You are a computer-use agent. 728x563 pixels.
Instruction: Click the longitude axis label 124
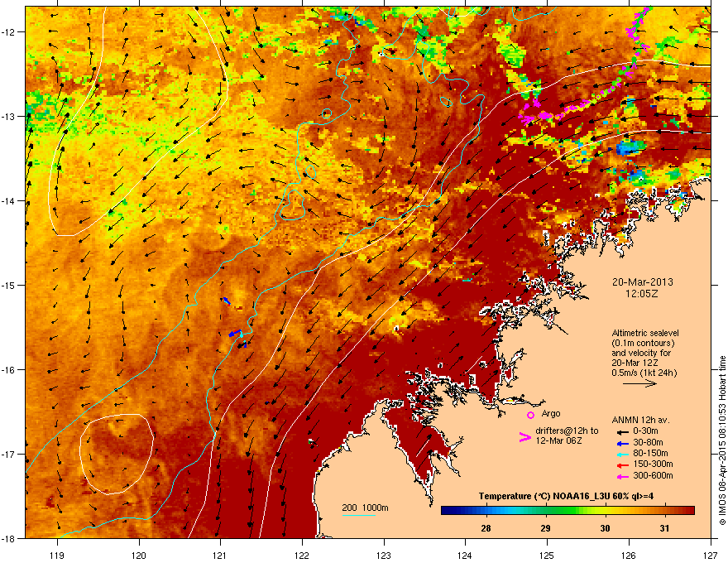tap(465, 555)
